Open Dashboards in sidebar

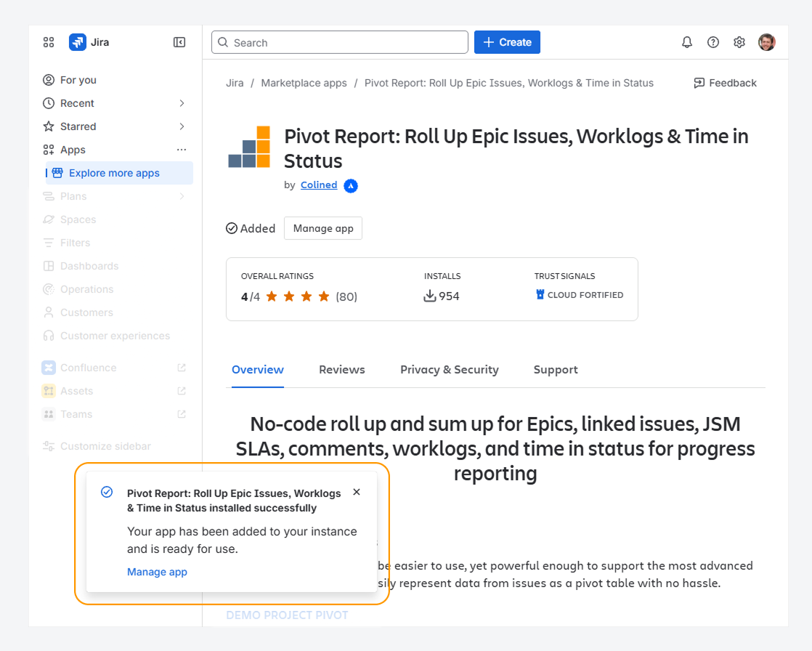115,266
